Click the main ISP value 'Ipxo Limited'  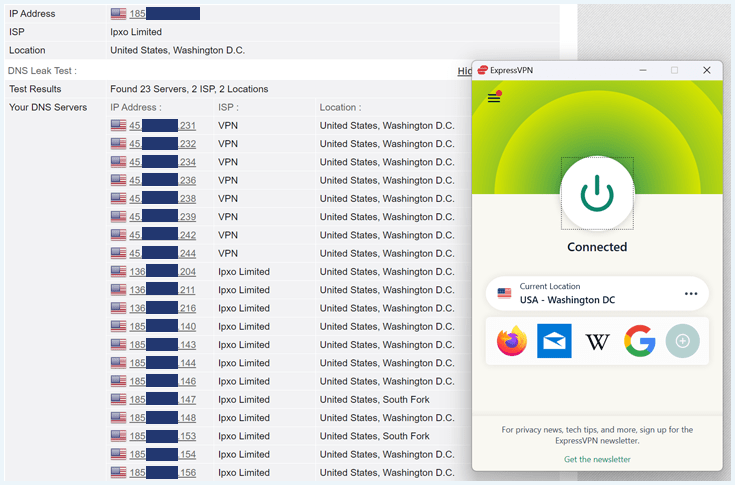click(x=136, y=32)
